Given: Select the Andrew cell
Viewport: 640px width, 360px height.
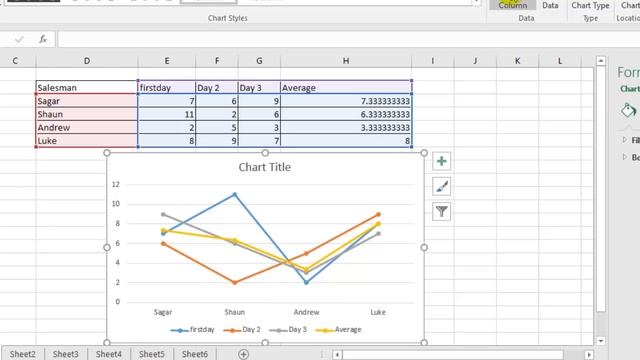Looking at the screenshot, I should 87,127.
